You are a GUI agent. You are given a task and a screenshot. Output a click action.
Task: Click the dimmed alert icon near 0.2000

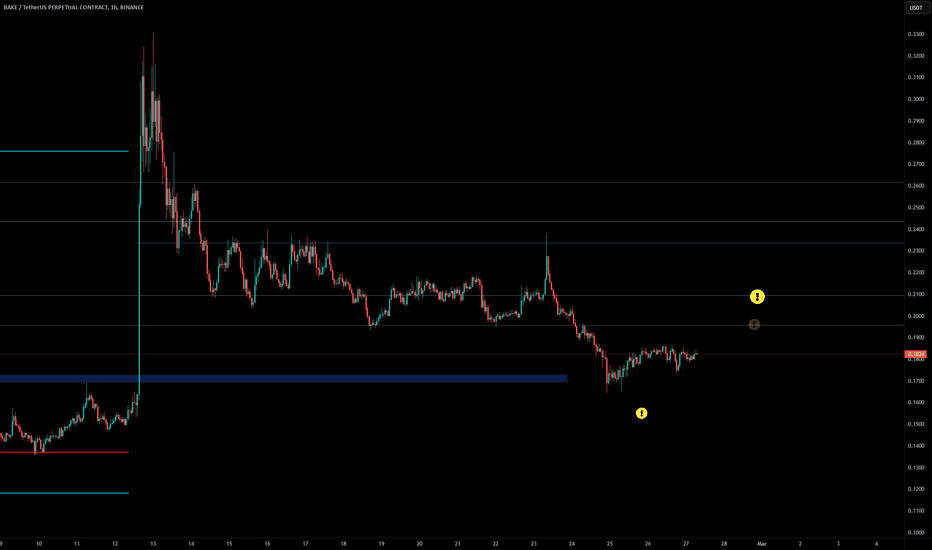click(x=754, y=325)
